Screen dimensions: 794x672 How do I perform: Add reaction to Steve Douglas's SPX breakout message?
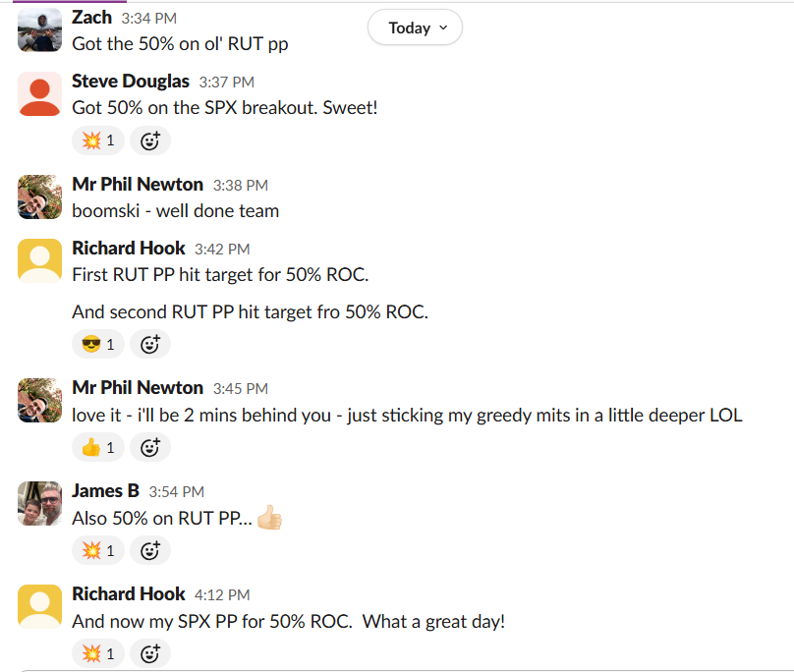[x=149, y=140]
